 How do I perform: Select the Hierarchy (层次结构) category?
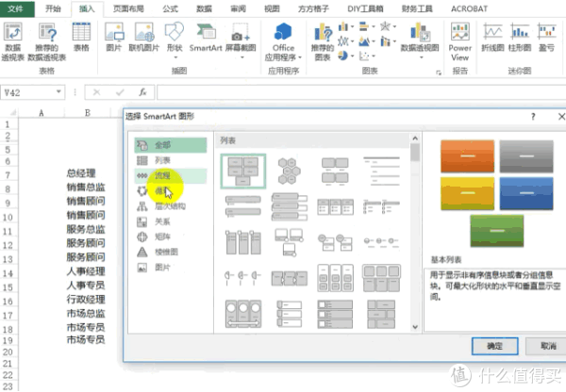click(x=171, y=206)
